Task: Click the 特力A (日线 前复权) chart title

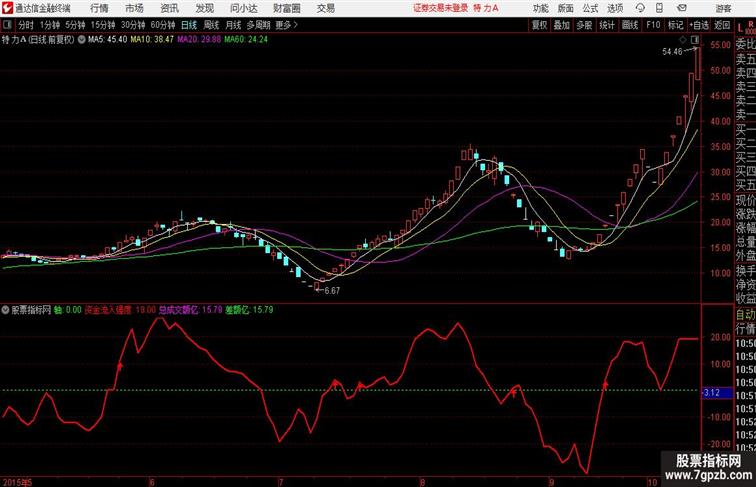Action: click(38, 39)
